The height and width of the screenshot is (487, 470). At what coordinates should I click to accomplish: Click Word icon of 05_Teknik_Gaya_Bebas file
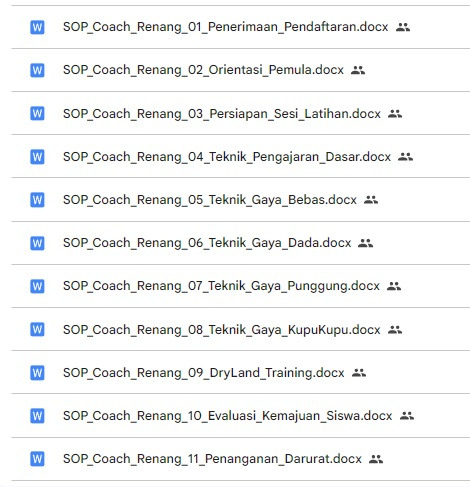tap(37, 200)
